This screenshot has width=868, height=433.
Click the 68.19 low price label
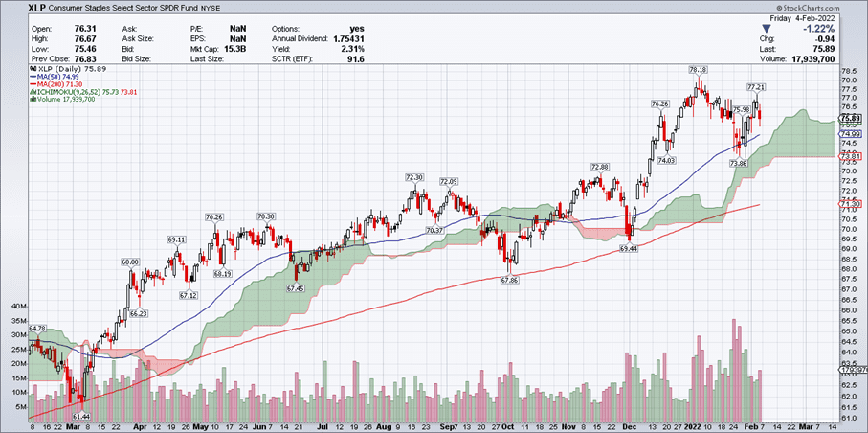click(222, 273)
